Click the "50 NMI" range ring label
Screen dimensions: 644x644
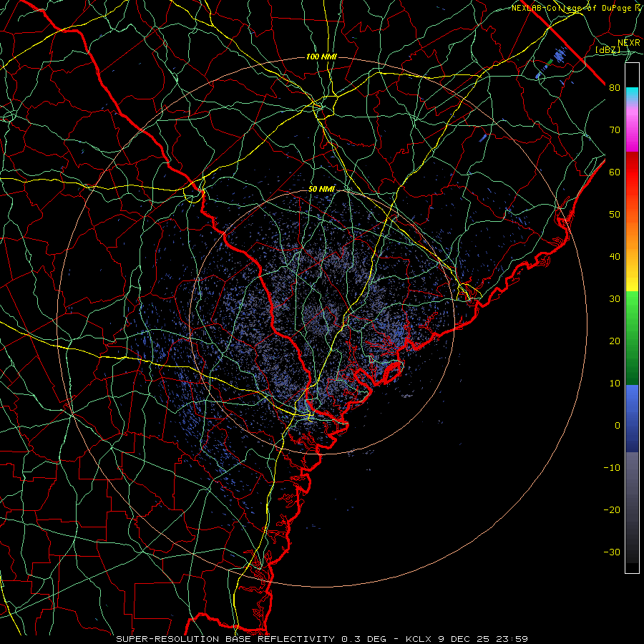[x=321, y=189]
